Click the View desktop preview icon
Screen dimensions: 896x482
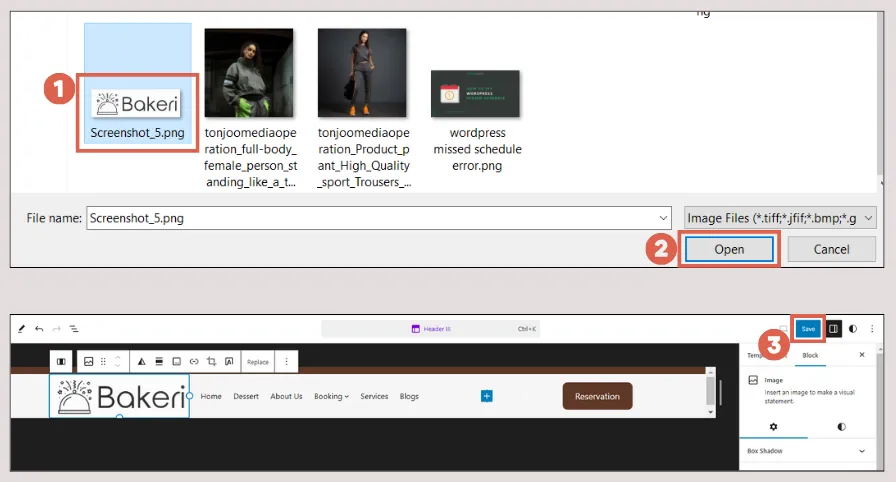(783, 329)
